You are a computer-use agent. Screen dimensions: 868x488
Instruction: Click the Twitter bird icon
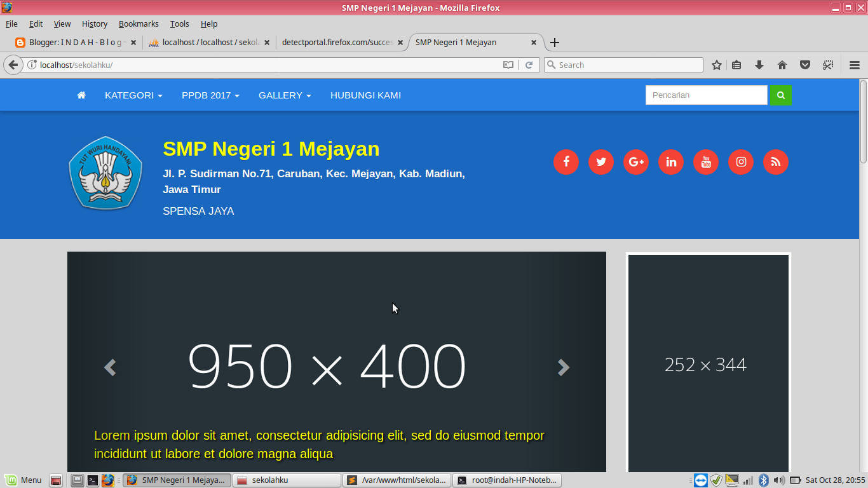[x=600, y=162]
